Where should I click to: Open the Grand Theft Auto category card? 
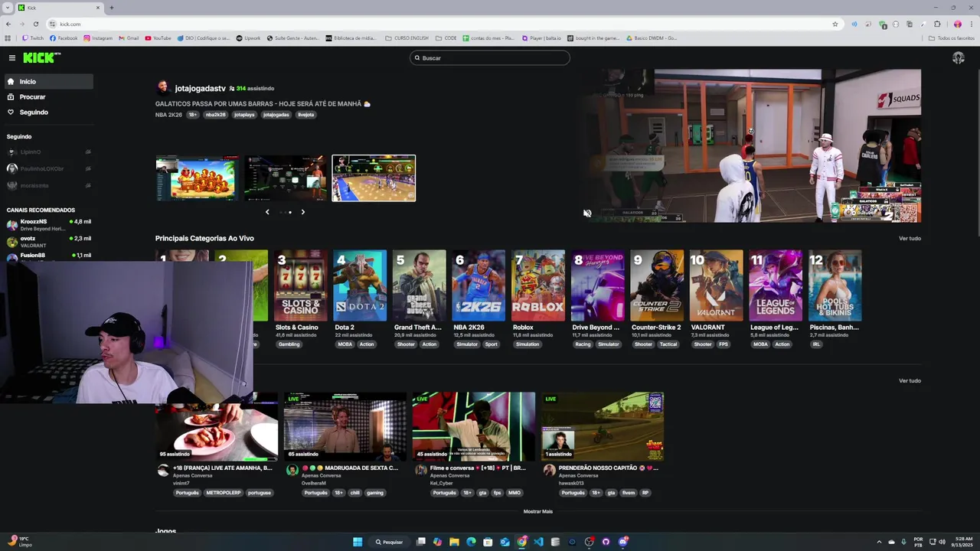click(419, 285)
